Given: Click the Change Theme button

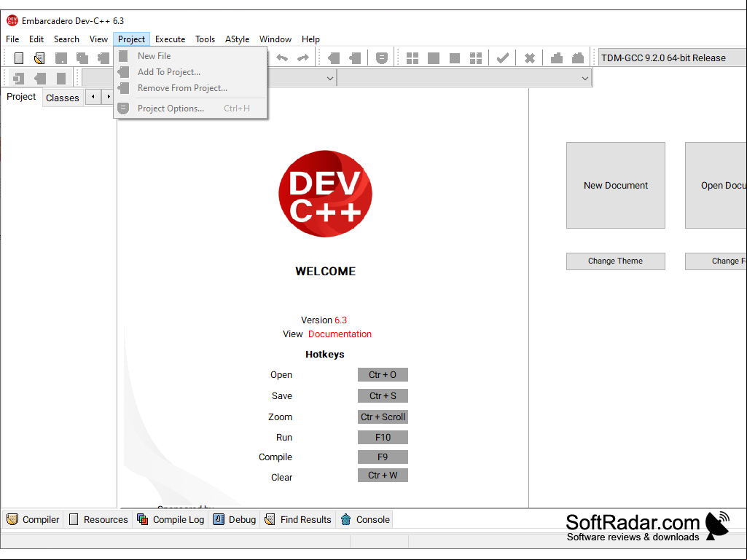Looking at the screenshot, I should [x=616, y=261].
